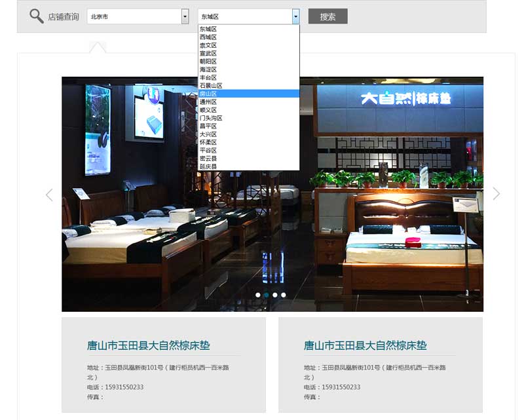Choose 崇文区 from the list
The height and width of the screenshot is (420, 524).
(x=249, y=45)
